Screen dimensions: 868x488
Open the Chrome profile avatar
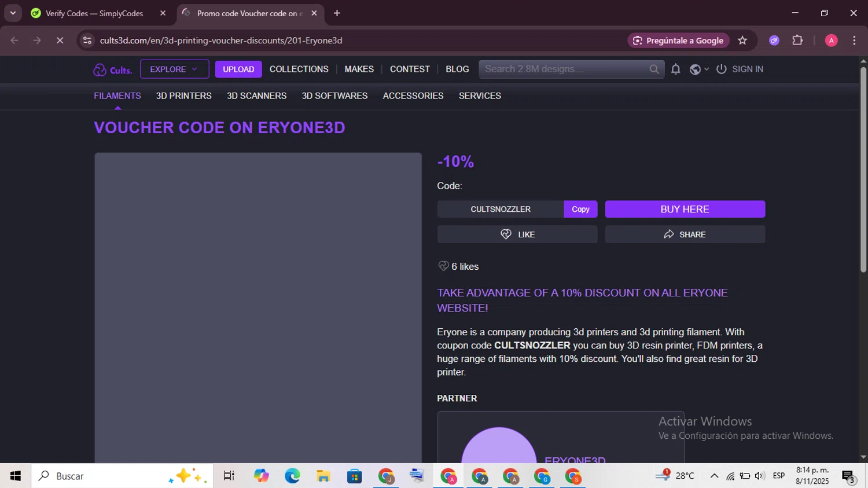point(832,41)
